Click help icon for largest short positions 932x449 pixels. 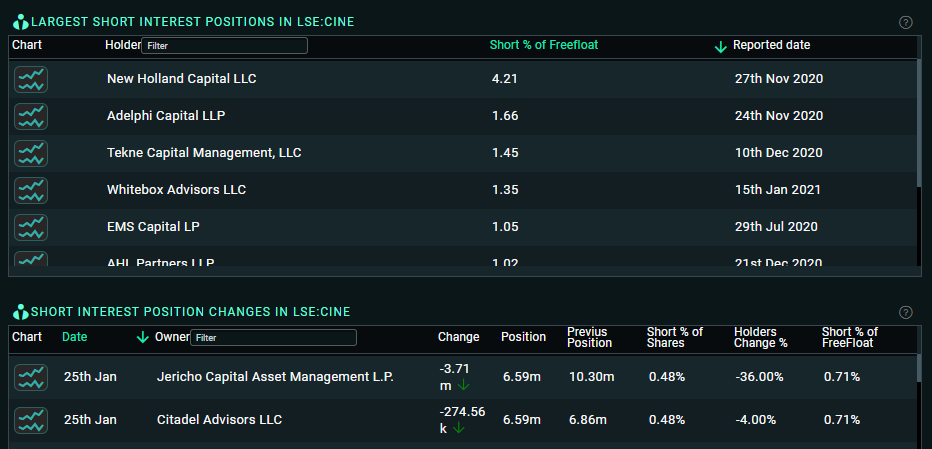click(x=906, y=22)
